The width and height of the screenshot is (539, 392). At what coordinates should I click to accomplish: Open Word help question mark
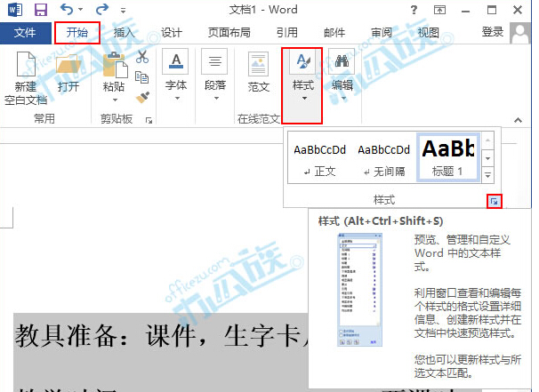tap(414, 10)
